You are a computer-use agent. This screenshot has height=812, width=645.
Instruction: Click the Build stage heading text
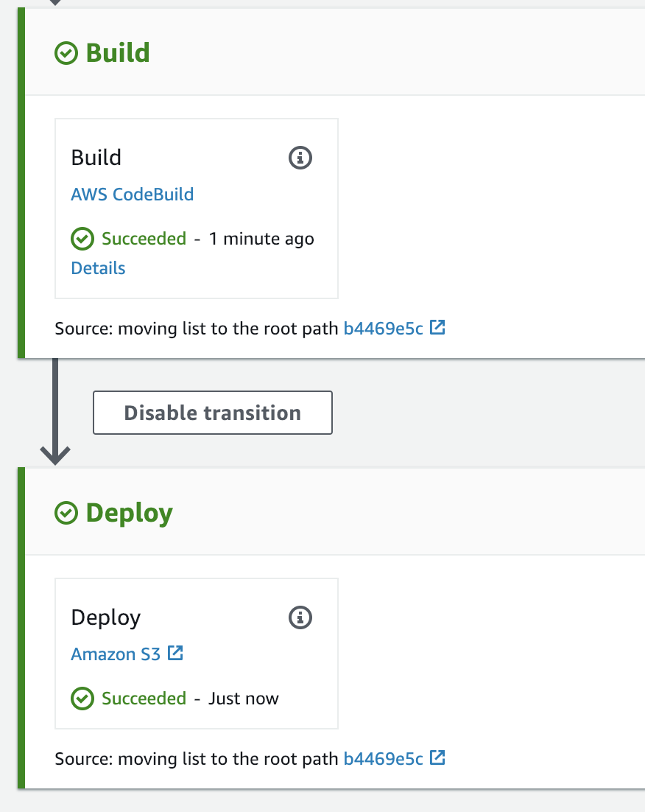click(118, 53)
